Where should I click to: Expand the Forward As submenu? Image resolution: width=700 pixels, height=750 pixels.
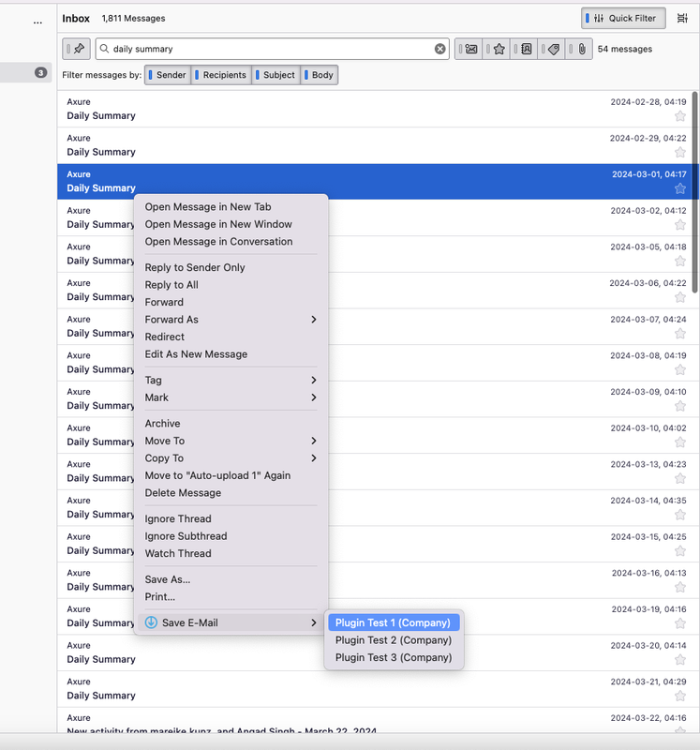pos(231,320)
